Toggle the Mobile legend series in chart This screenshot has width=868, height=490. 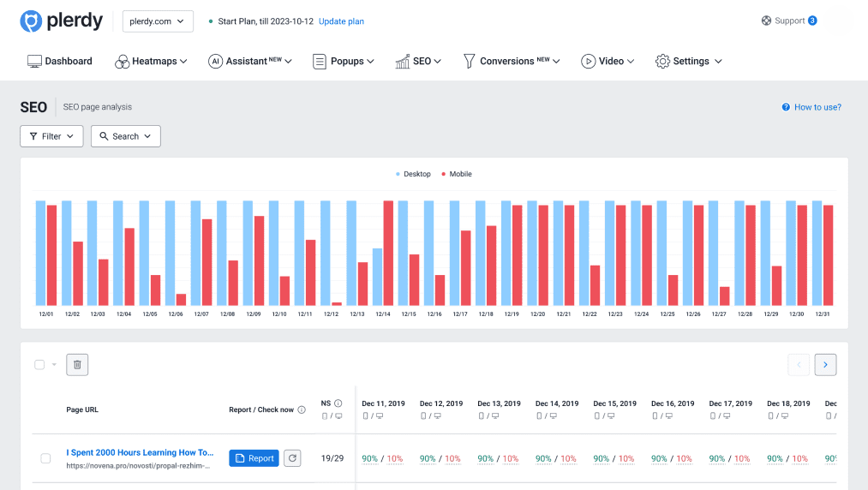[x=456, y=174]
